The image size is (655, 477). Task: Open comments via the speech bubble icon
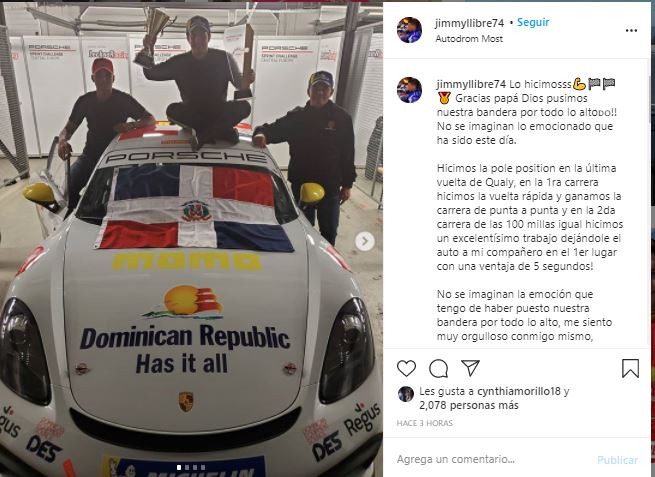point(439,368)
